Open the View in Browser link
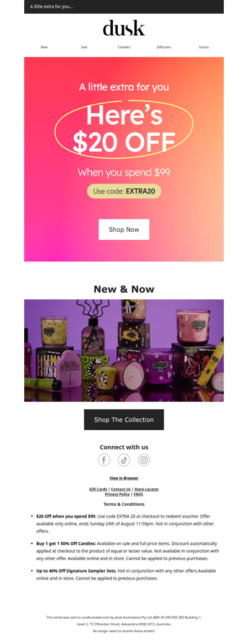248x644 pixels. coord(124,478)
